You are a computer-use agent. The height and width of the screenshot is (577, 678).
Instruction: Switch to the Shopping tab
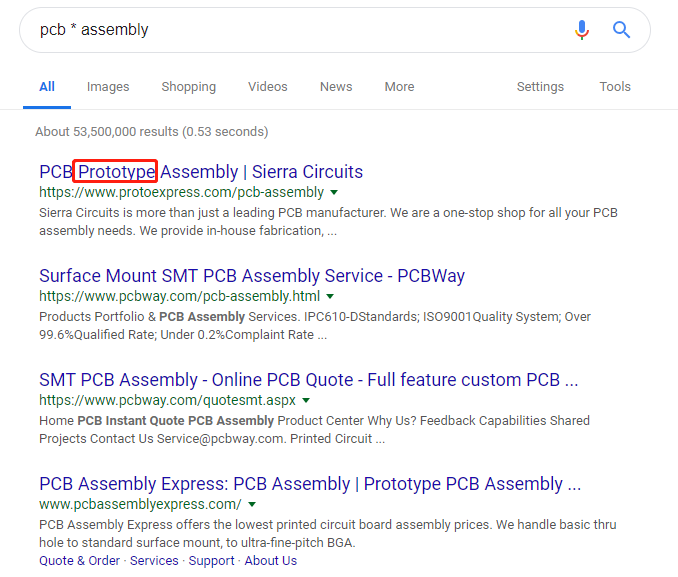coord(188,87)
